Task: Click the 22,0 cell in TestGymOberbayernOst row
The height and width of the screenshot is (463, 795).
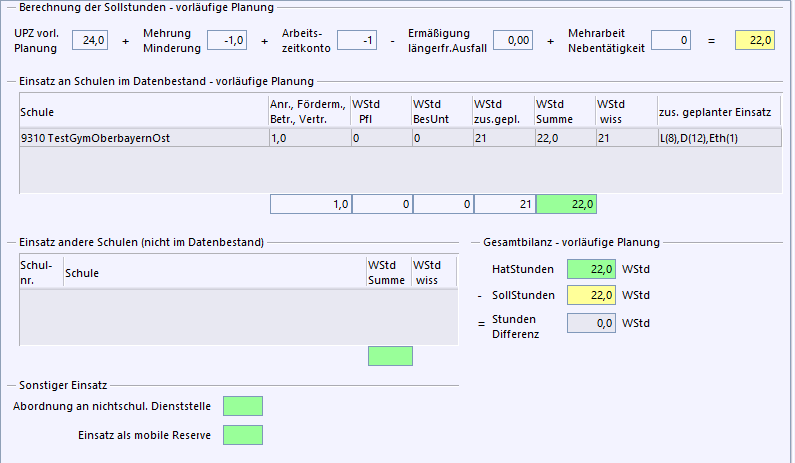Action: click(x=565, y=138)
